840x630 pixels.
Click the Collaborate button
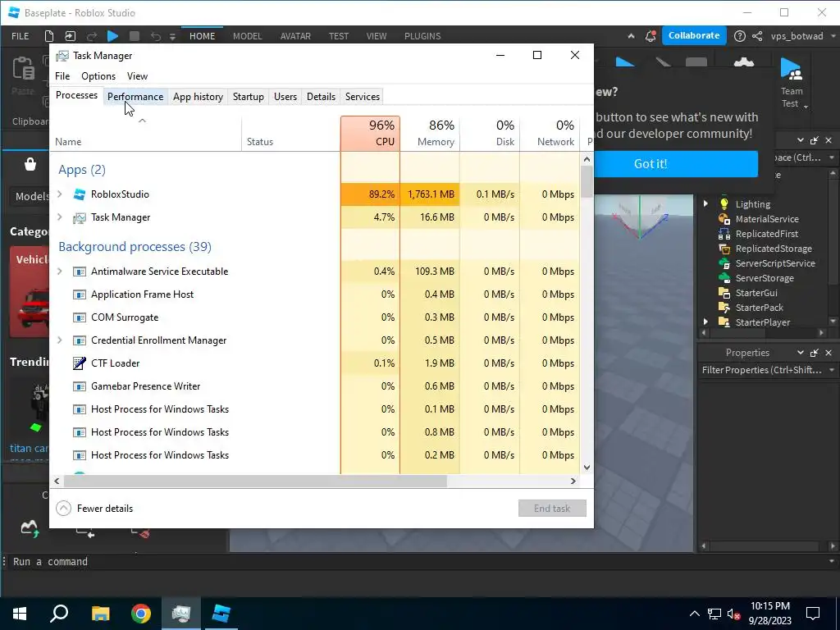694,35
